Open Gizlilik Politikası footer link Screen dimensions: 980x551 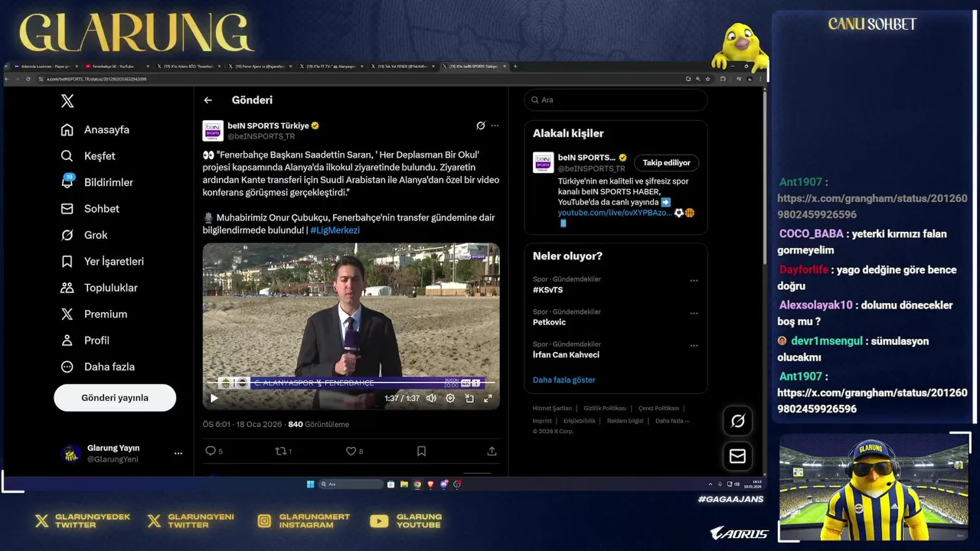(x=605, y=409)
